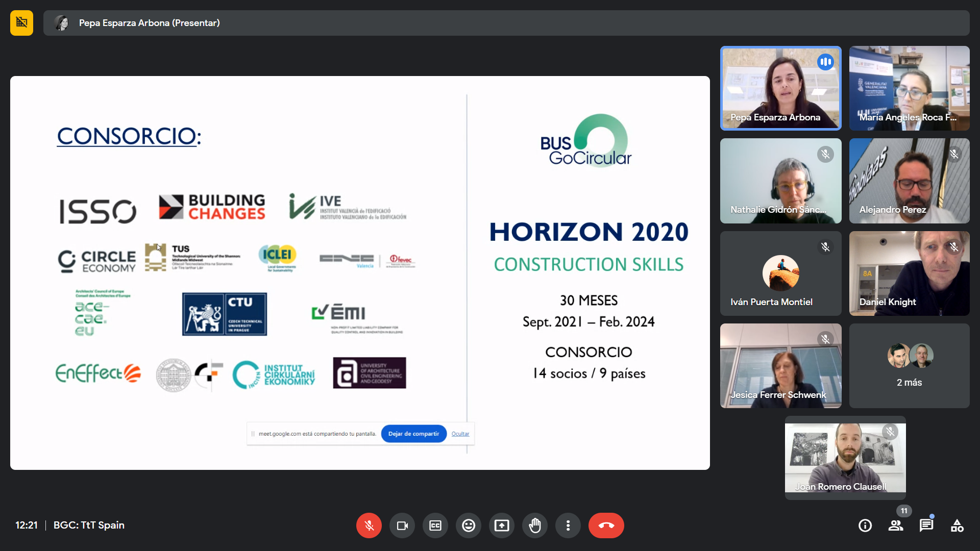Click muted mic icon on Nathalie's tile
This screenshot has width=980, height=551.
click(x=825, y=154)
